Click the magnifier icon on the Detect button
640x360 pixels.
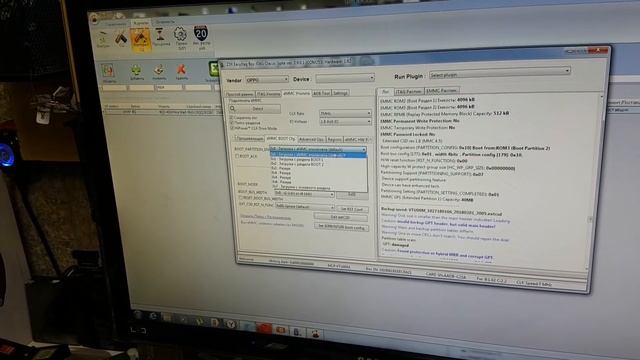(233, 109)
